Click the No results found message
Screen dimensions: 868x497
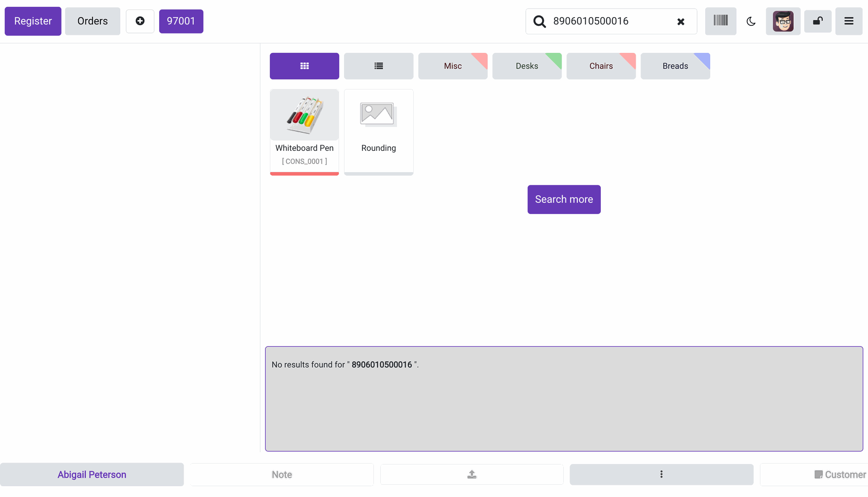point(345,365)
